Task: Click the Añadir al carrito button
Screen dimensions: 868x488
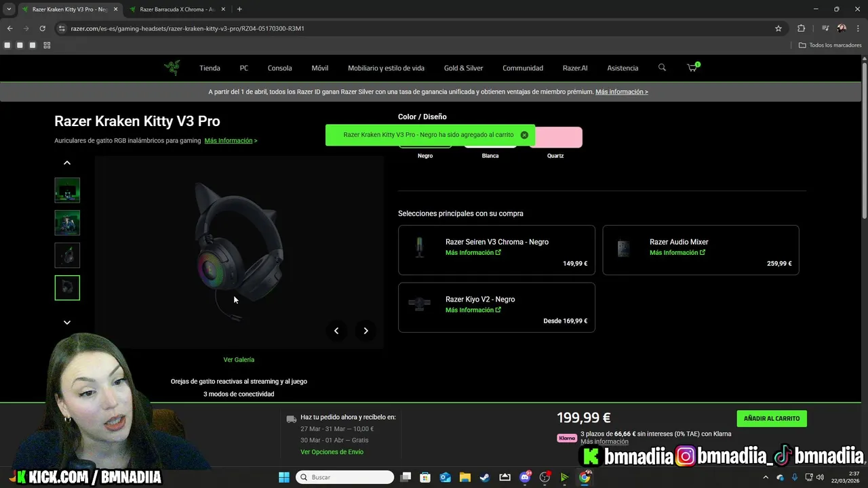Action: (x=772, y=418)
